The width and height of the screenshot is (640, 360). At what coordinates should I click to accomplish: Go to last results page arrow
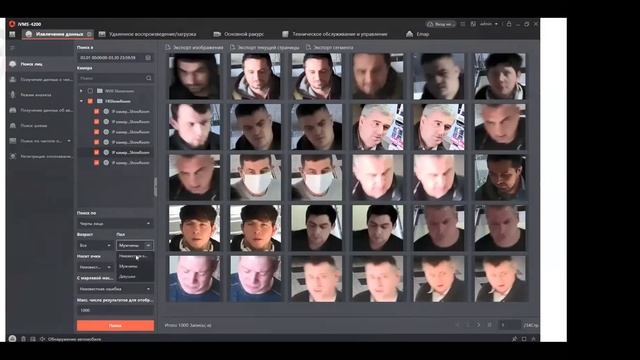489,325
